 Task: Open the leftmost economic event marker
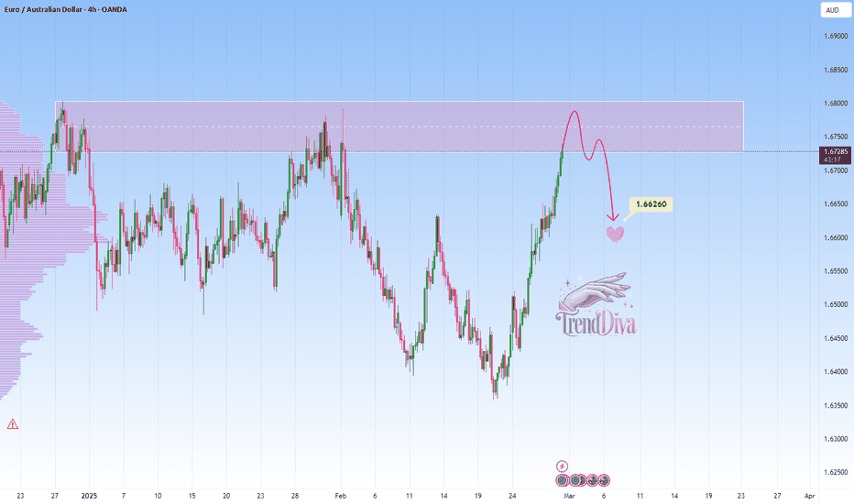[x=562, y=480]
